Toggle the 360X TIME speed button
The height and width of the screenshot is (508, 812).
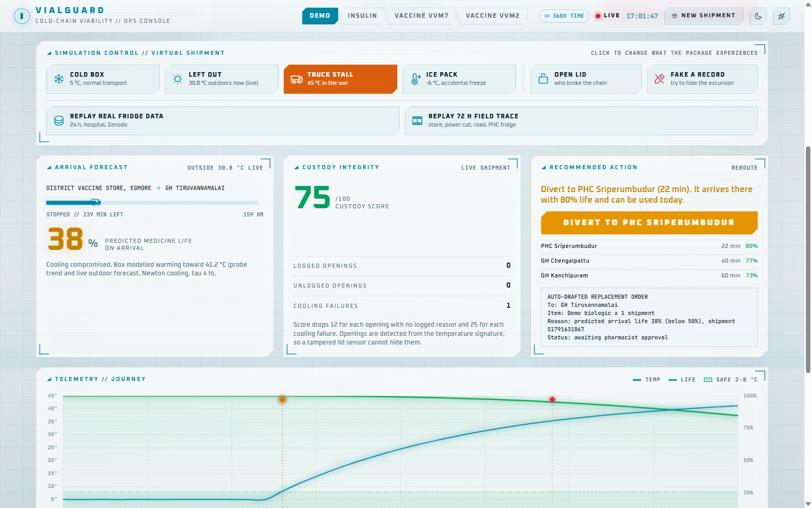click(x=564, y=16)
